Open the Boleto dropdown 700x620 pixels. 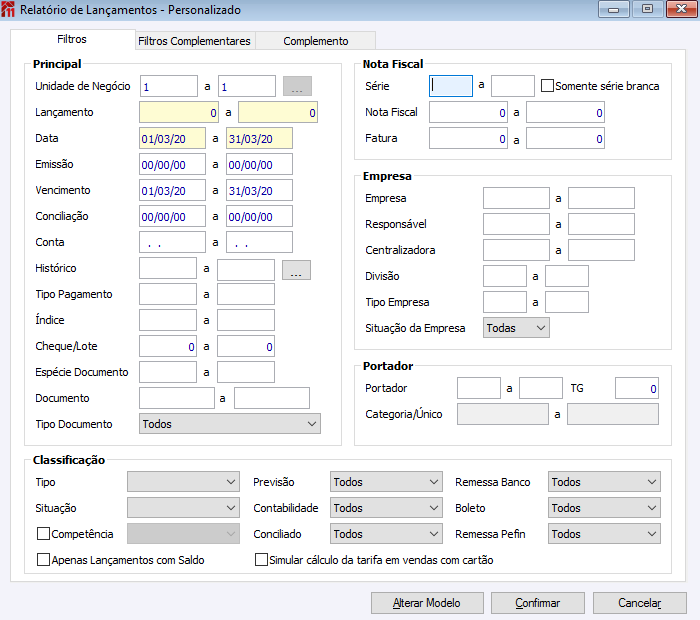[x=604, y=508]
